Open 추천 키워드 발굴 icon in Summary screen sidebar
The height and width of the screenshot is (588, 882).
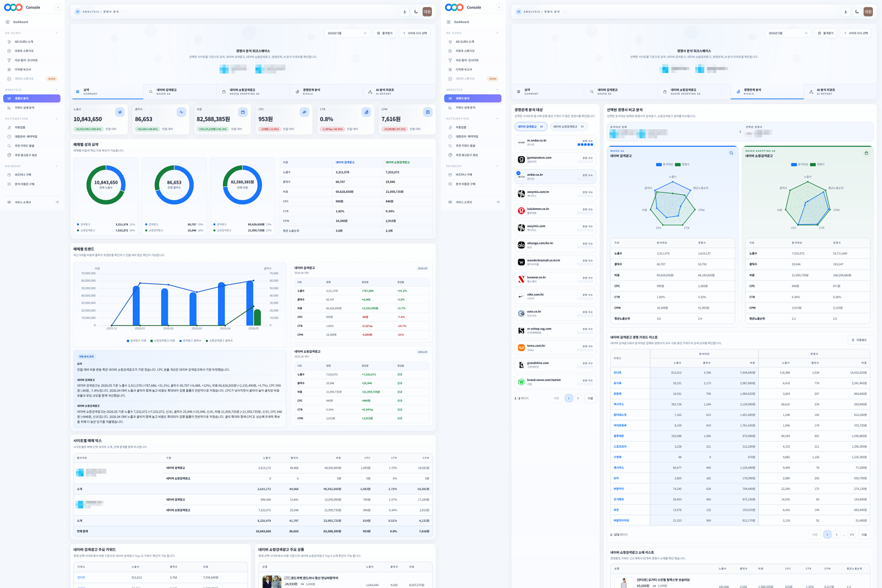click(9, 146)
